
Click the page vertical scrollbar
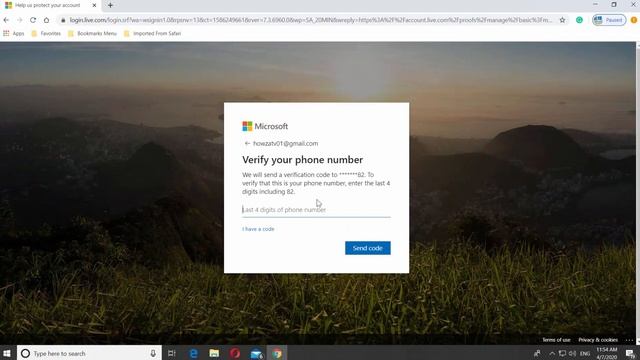(638, 192)
